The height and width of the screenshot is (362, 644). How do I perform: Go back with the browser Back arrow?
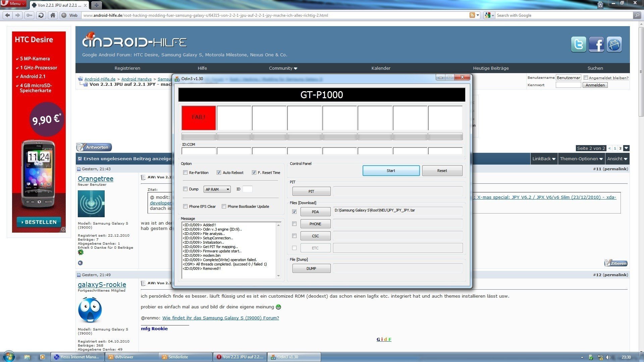[x=7, y=15]
